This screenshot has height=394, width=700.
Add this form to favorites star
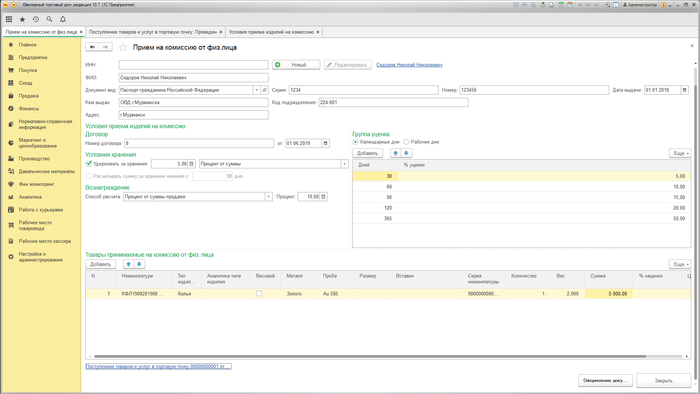pyautogui.click(x=123, y=47)
